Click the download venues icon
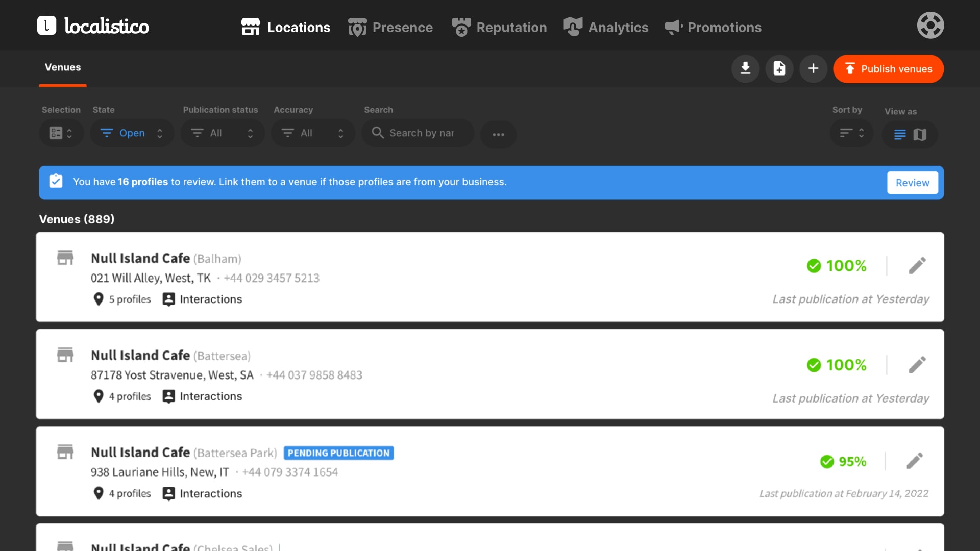980x551 pixels. click(x=745, y=68)
